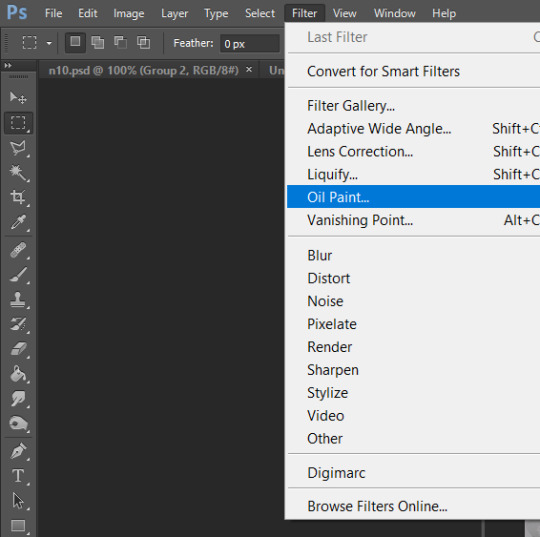Choose Lens Correction filter

[413, 152]
